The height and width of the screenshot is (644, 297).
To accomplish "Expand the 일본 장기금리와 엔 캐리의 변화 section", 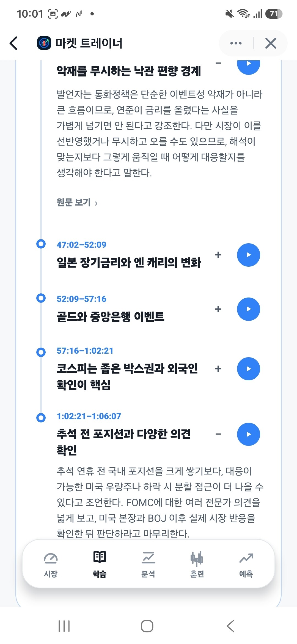I will click(218, 255).
